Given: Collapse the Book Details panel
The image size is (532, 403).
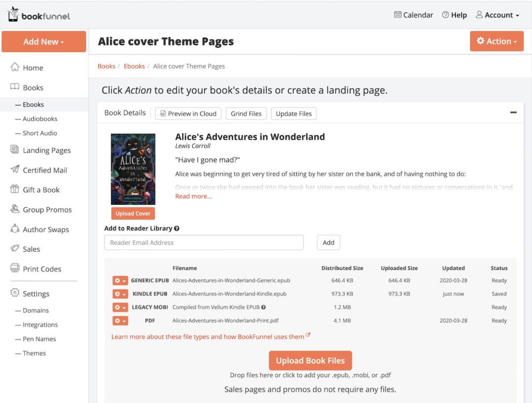Looking at the screenshot, I should (x=513, y=112).
